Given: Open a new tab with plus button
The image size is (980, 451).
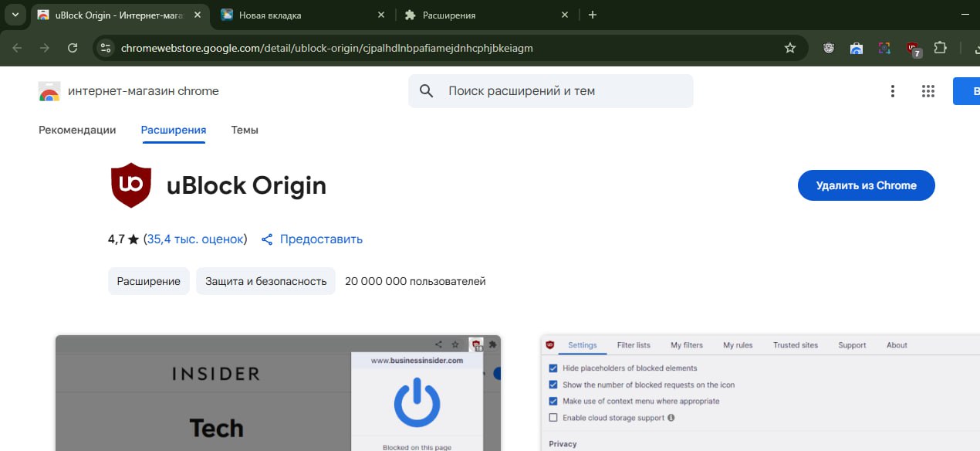Looking at the screenshot, I should coord(593,15).
